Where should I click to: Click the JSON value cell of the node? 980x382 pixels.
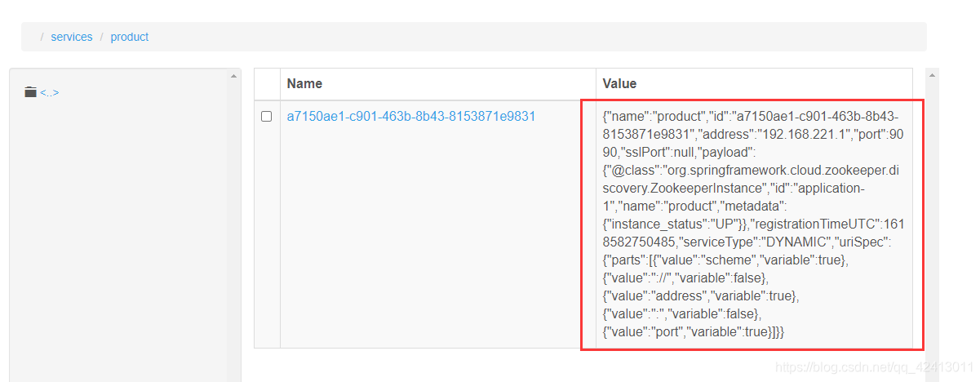point(754,224)
